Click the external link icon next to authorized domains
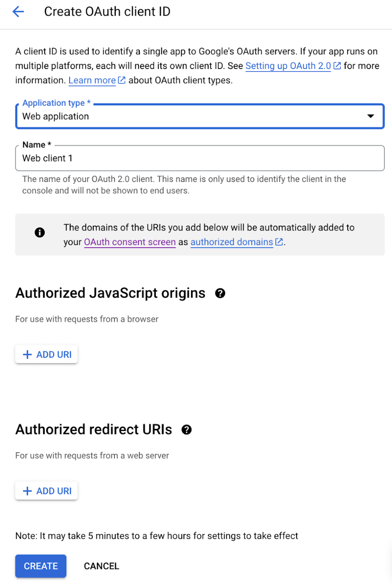 279,242
